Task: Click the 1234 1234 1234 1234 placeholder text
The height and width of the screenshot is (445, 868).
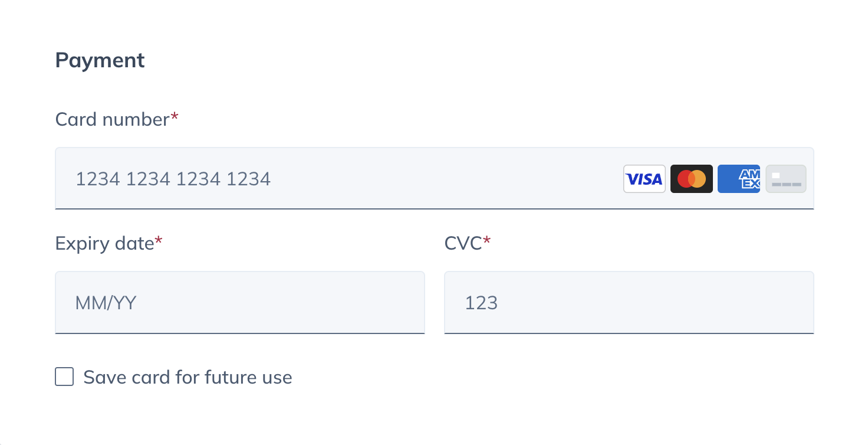Action: pyautogui.click(x=173, y=179)
